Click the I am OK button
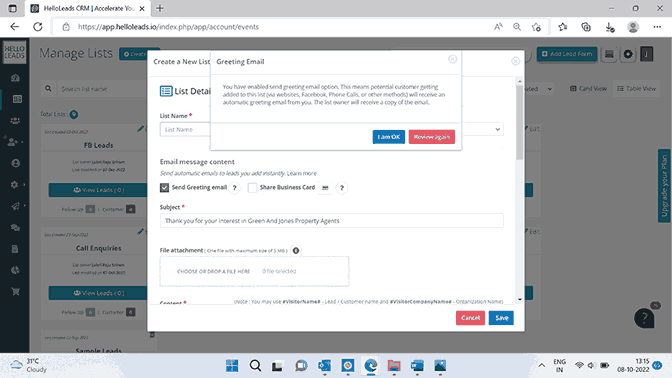Viewport: 672px width, 378px height. click(389, 137)
